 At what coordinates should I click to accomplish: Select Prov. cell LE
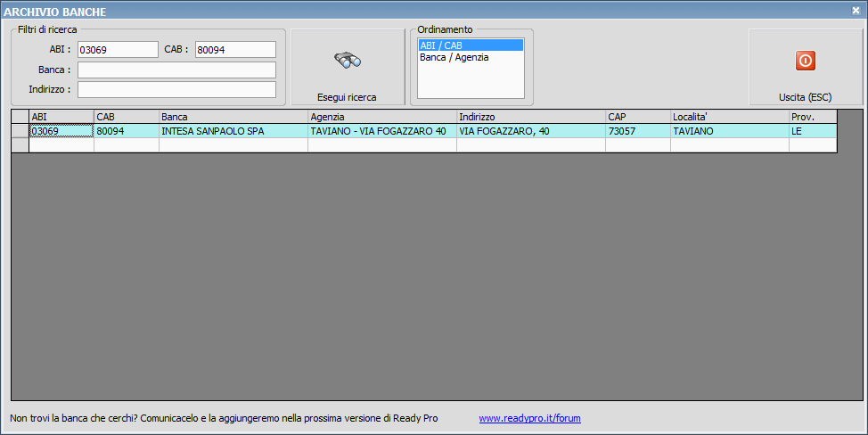[x=814, y=131]
